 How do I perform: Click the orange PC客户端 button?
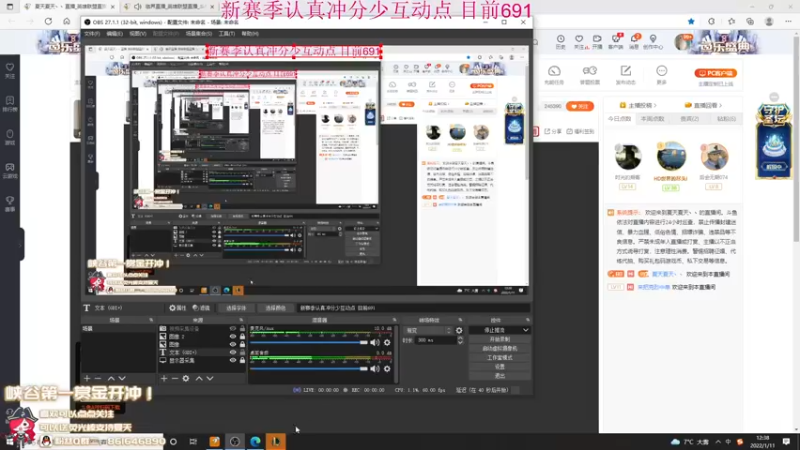[x=715, y=73]
